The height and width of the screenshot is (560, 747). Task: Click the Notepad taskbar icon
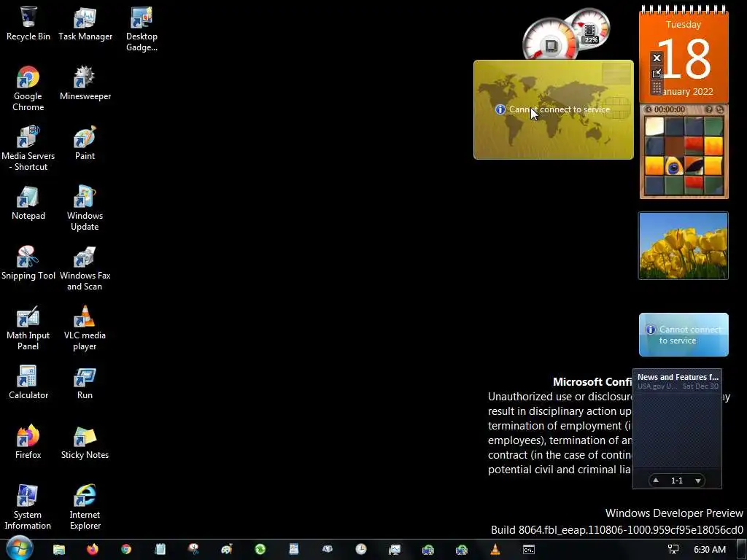(160, 550)
